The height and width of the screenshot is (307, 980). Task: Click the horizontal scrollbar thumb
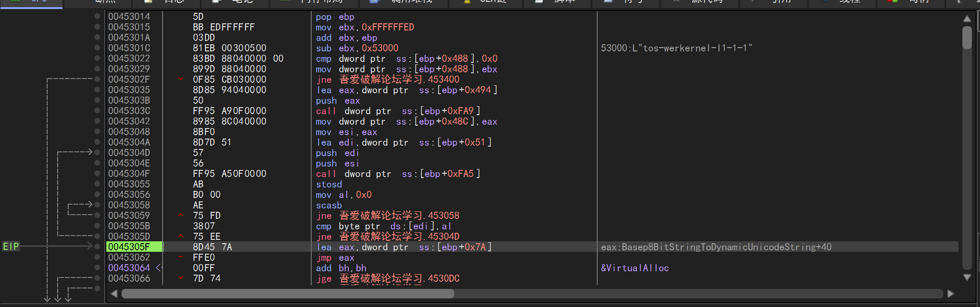[287, 294]
